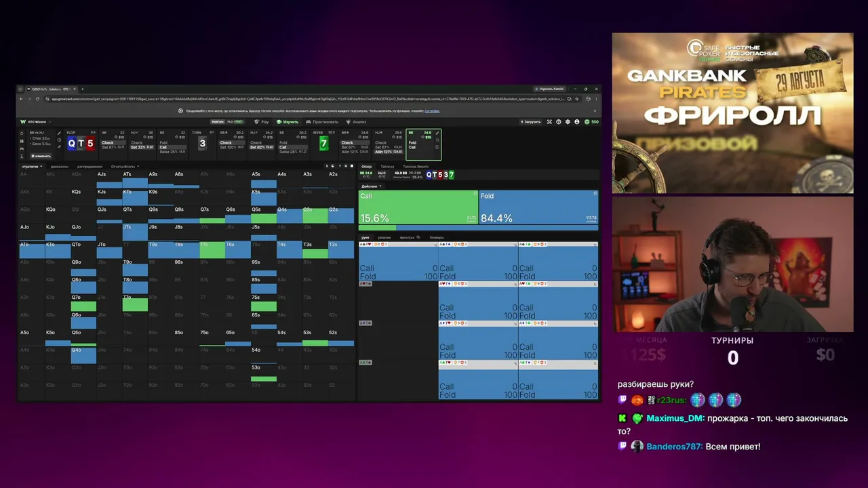The image size is (868, 488).
Task: Open the настройках link in notification bar
Action: (x=432, y=110)
